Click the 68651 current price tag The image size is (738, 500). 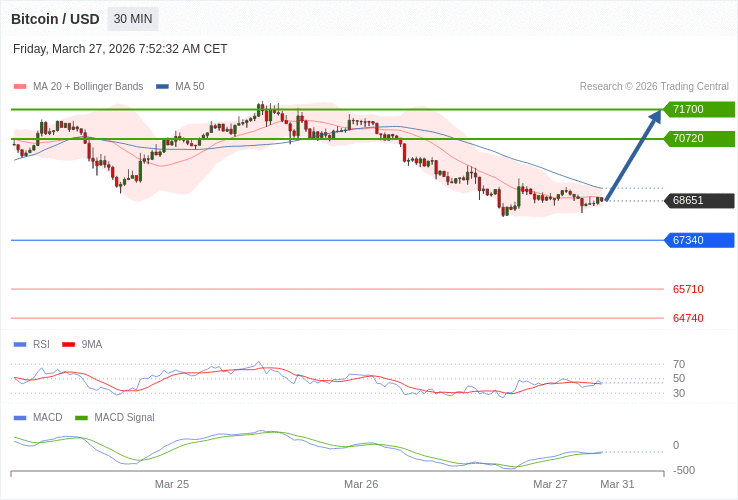point(698,201)
